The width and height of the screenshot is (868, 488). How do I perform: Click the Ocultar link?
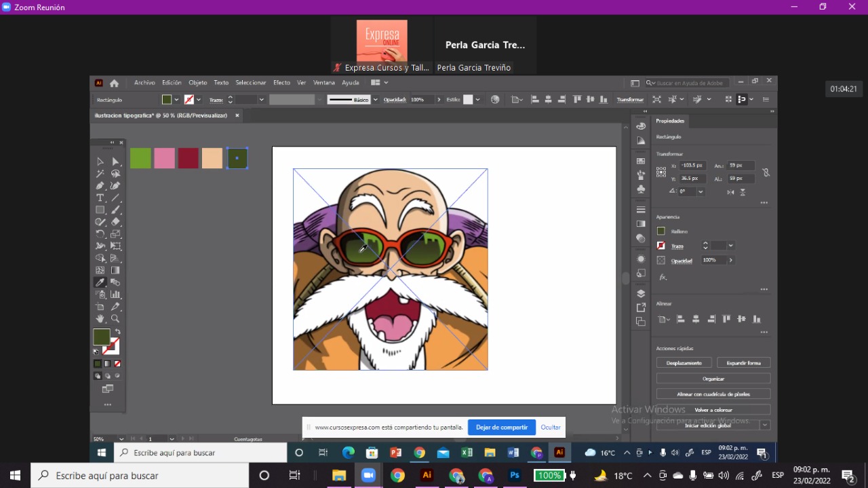tap(551, 428)
